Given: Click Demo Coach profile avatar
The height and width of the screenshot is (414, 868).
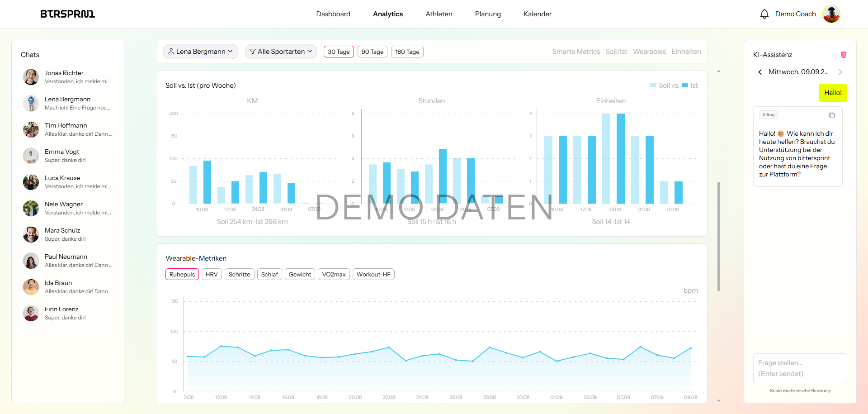Looking at the screenshot, I should click(831, 14).
